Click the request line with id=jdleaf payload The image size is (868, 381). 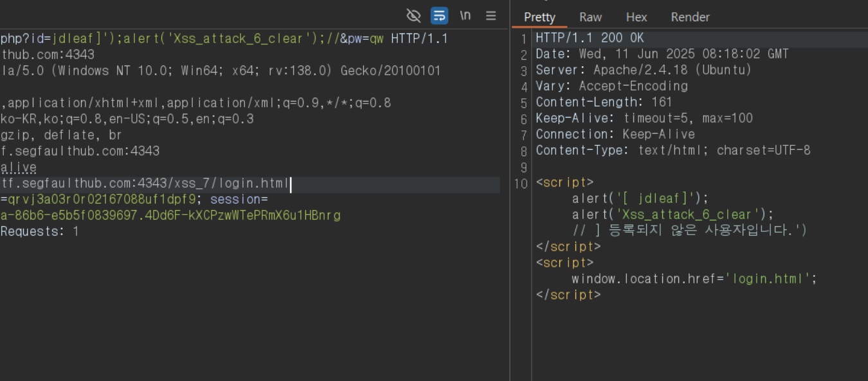[x=224, y=39]
